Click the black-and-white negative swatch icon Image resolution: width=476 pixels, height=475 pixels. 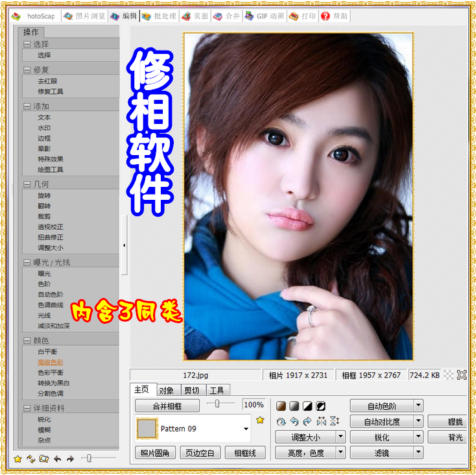[x=320, y=406]
